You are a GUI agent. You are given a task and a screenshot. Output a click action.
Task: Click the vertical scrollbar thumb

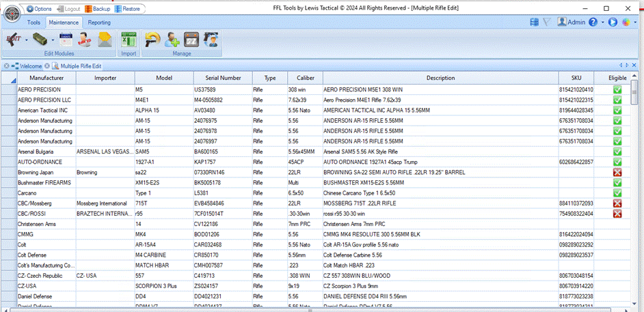[x=634, y=92]
